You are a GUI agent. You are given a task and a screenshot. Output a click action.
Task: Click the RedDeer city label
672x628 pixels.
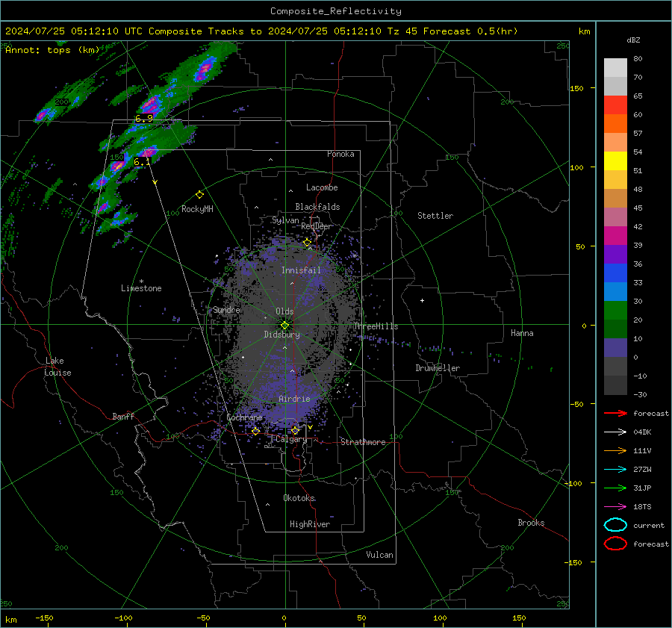[x=317, y=226]
